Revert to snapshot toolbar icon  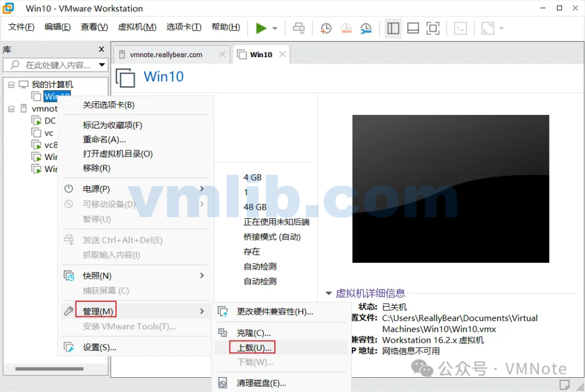tap(346, 29)
